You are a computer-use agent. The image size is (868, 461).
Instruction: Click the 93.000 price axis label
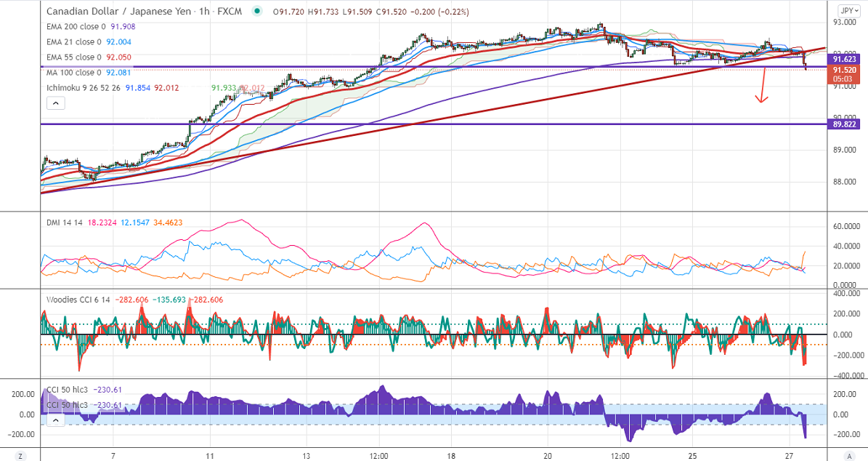click(x=844, y=22)
